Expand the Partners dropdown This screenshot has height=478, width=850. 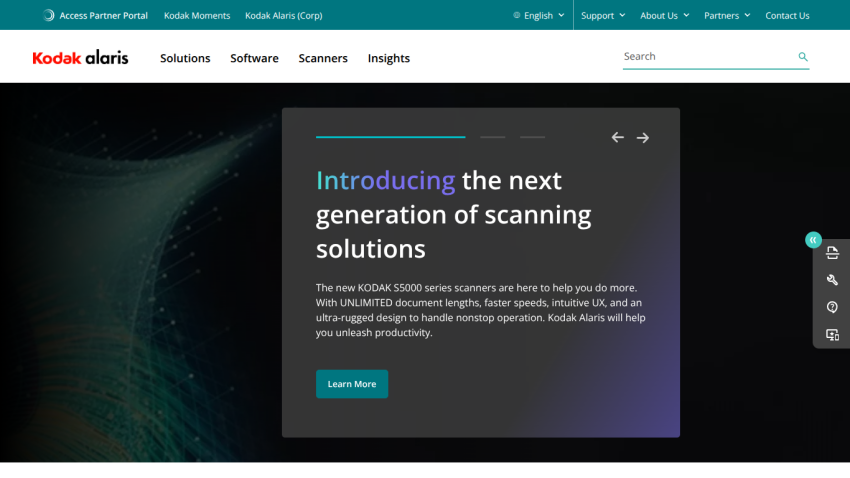[x=727, y=15]
